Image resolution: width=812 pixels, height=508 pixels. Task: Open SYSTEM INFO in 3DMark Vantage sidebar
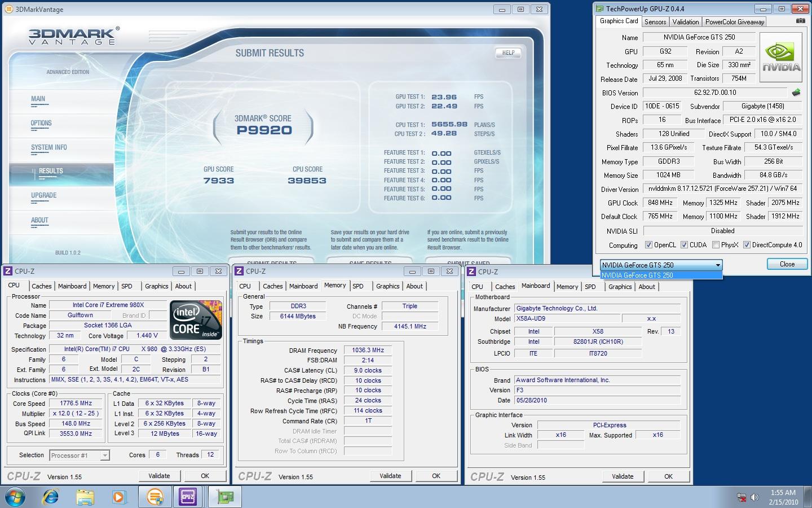pyautogui.click(x=49, y=147)
